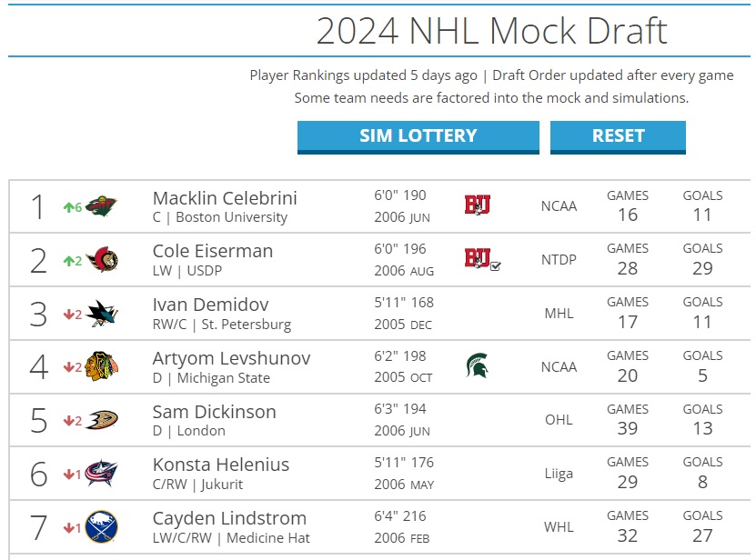Click the Michigan State Spartans logo
Screen dimensions: 756x560
(x=478, y=365)
